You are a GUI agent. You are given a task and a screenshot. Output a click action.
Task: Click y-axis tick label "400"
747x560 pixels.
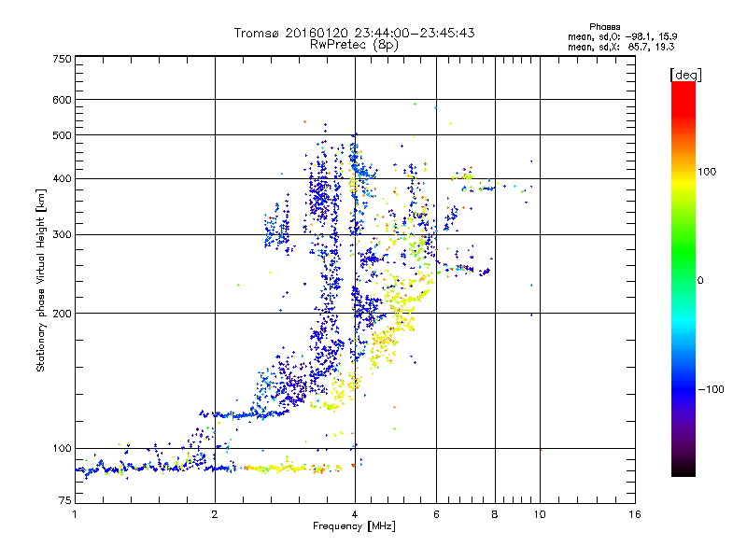(62, 179)
